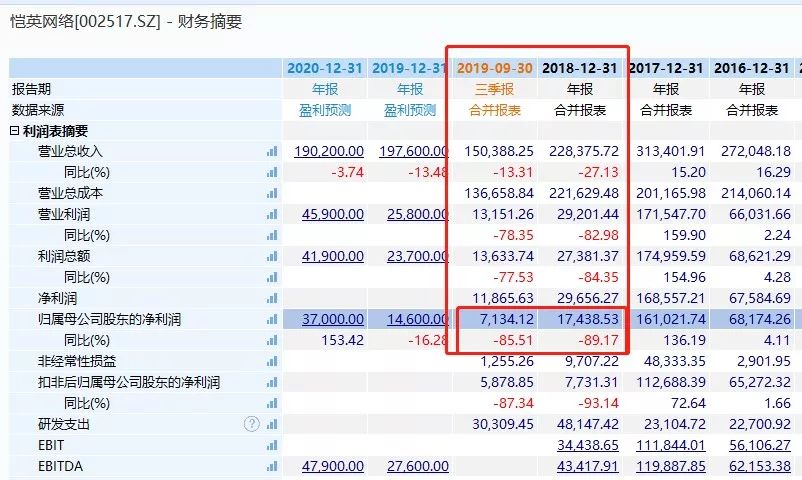The image size is (802, 480).
Task: Open chart icon for 研发支出 row
Action: pyautogui.click(x=272, y=424)
